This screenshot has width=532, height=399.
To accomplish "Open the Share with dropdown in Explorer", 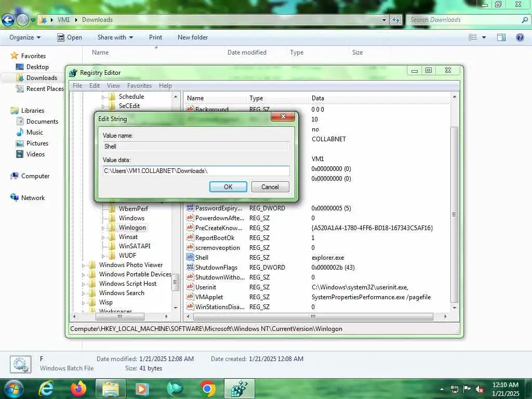I will (115, 37).
